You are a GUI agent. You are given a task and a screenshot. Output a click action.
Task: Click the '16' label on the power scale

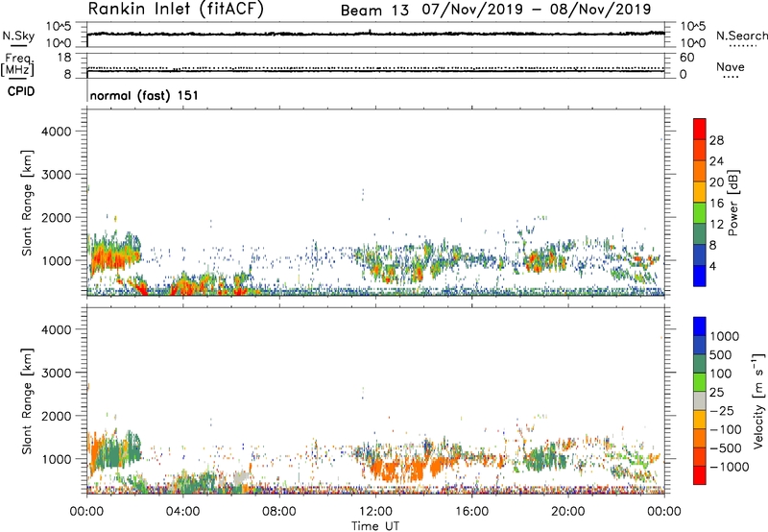tap(716, 204)
